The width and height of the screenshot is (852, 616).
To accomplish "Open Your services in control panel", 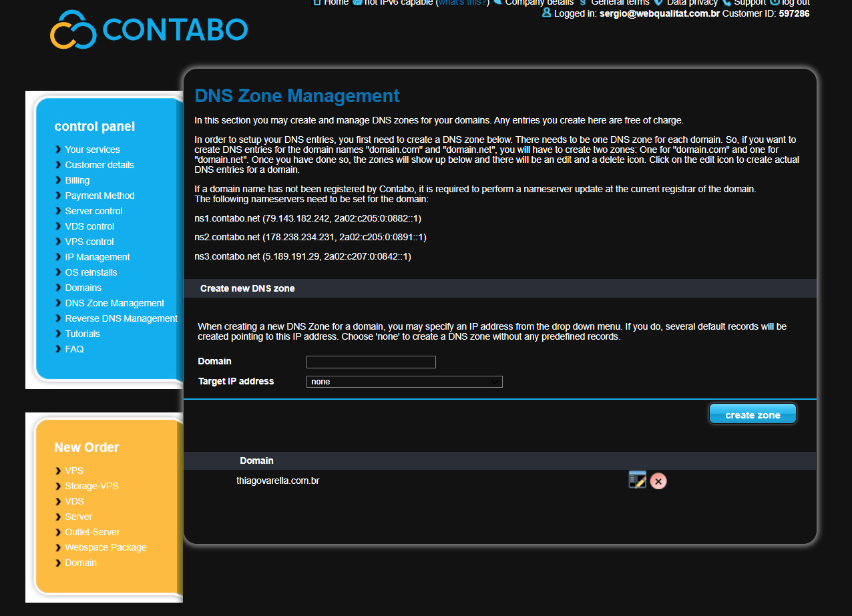I will tap(92, 149).
